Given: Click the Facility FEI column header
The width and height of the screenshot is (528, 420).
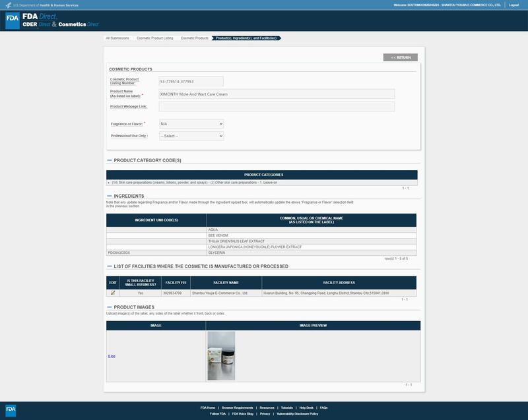Looking at the screenshot, I should [x=176, y=283].
